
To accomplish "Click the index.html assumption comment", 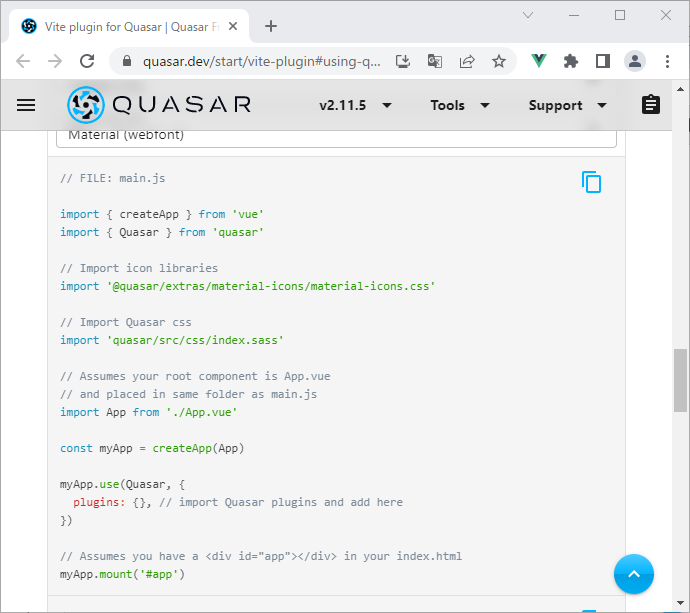I will click(261, 556).
